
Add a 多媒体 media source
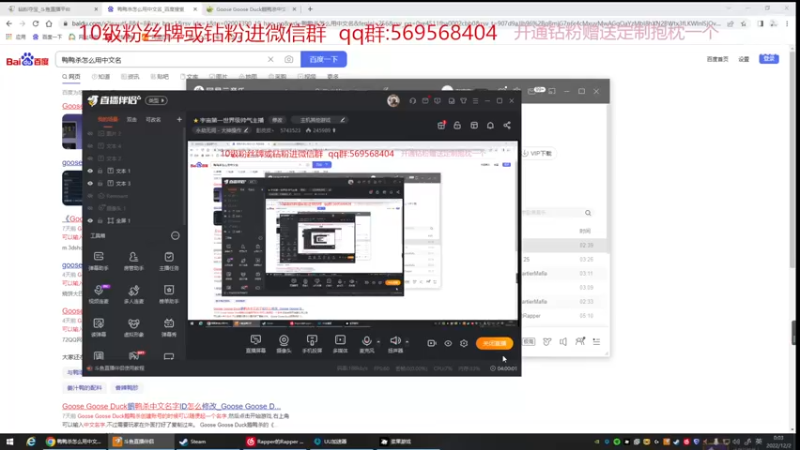tap(340, 343)
